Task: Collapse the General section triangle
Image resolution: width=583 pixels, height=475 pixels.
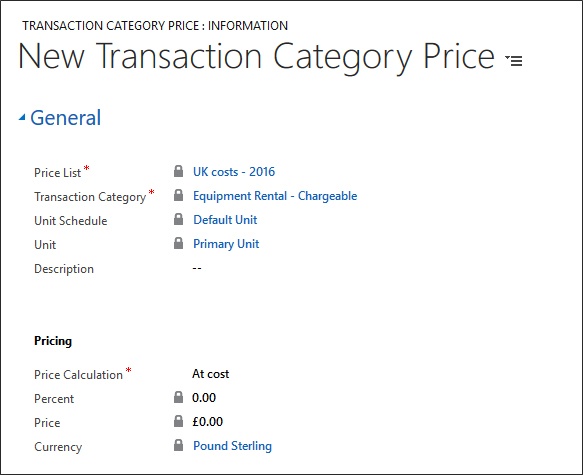Action: 22,118
